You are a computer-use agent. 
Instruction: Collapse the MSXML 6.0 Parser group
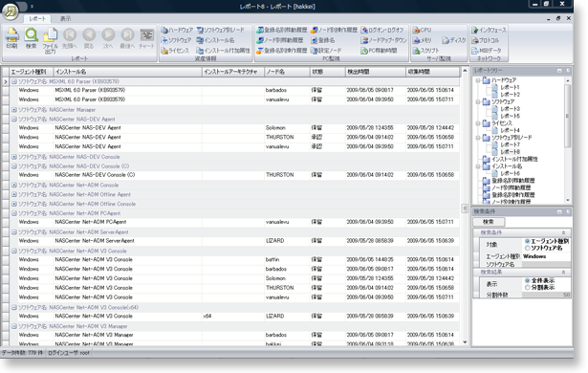[14, 81]
